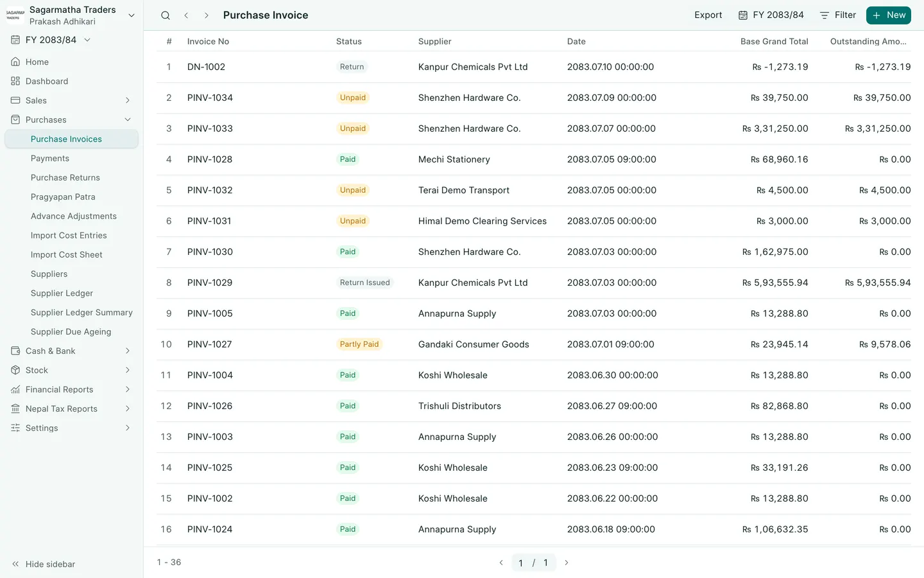Open Purchase Invoices in sidebar
The width and height of the screenshot is (924, 578).
point(71,139)
